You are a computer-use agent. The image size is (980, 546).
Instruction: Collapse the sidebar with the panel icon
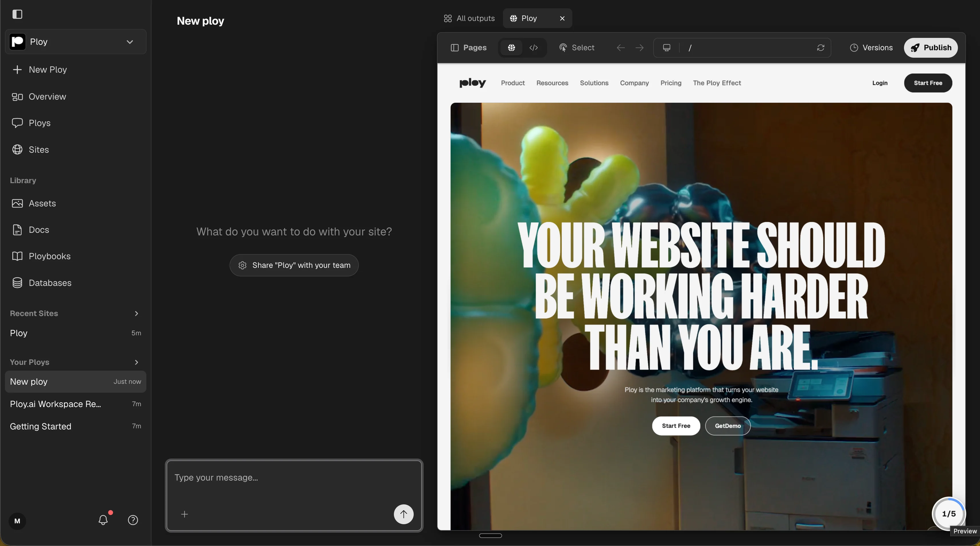click(17, 14)
